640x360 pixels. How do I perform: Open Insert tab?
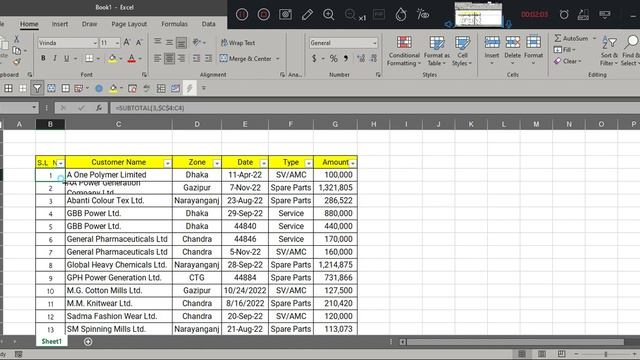(x=60, y=24)
